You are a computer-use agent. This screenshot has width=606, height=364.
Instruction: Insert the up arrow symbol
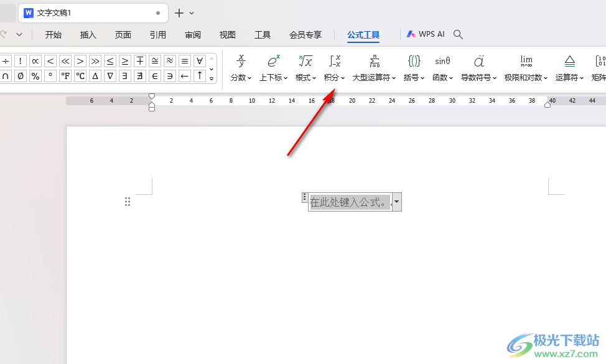coord(200,76)
